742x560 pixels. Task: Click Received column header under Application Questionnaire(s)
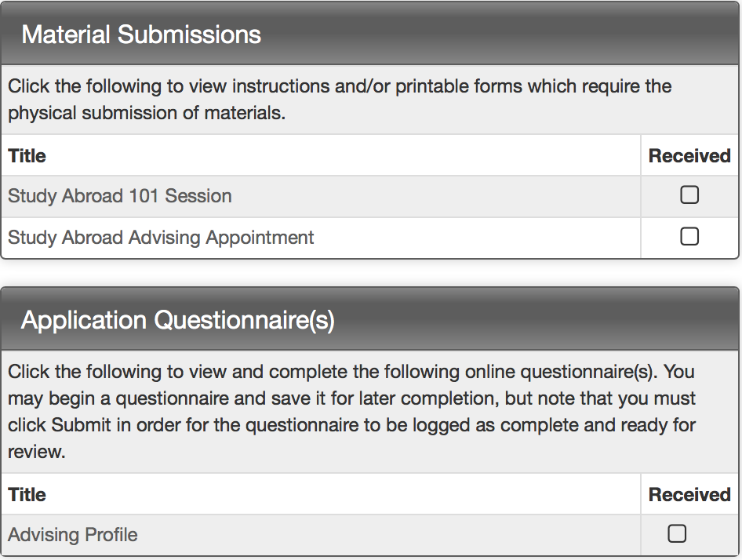pyautogui.click(x=689, y=495)
